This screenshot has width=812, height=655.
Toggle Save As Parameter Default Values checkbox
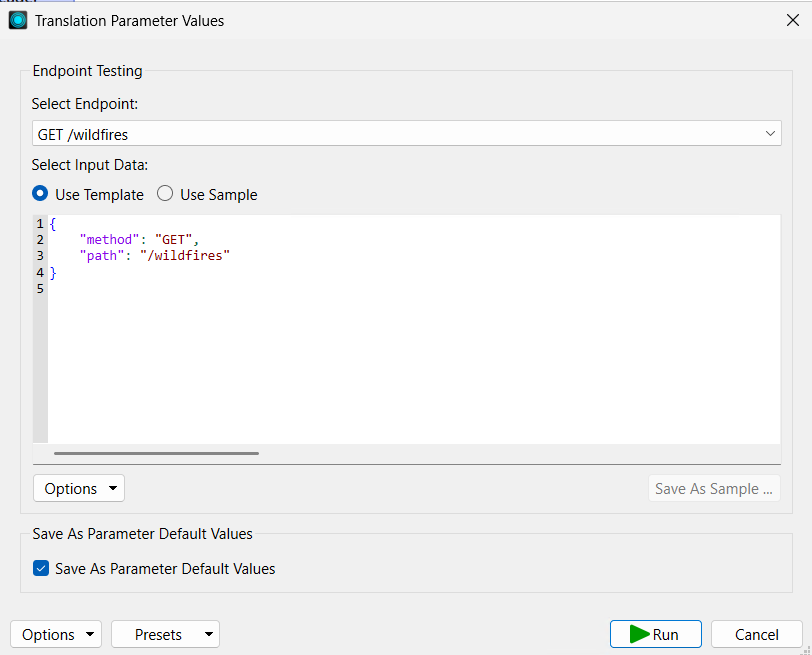(x=41, y=569)
